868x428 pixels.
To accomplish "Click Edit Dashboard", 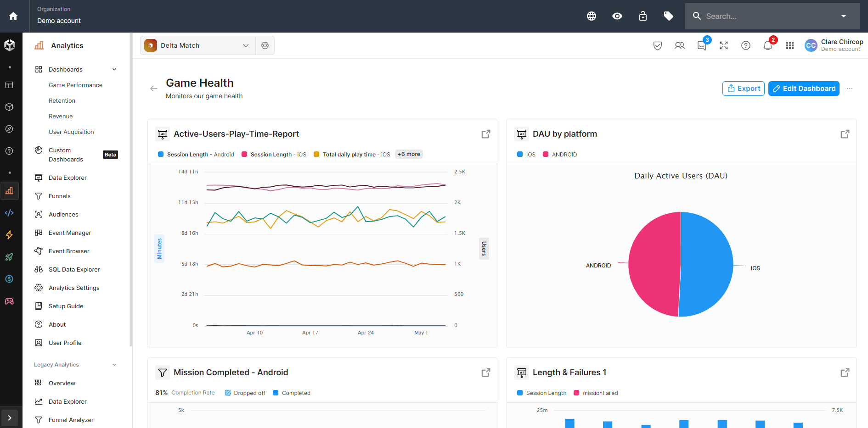I will click(x=804, y=88).
